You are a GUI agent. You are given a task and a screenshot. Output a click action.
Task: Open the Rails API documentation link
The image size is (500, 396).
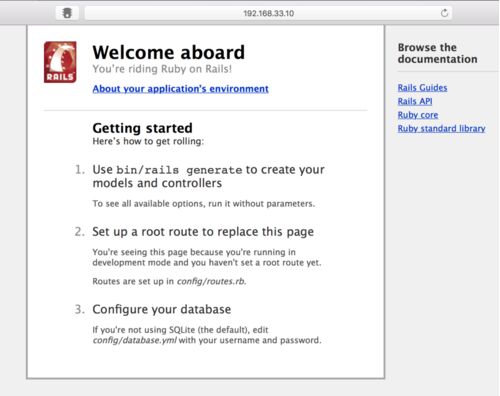415,101
